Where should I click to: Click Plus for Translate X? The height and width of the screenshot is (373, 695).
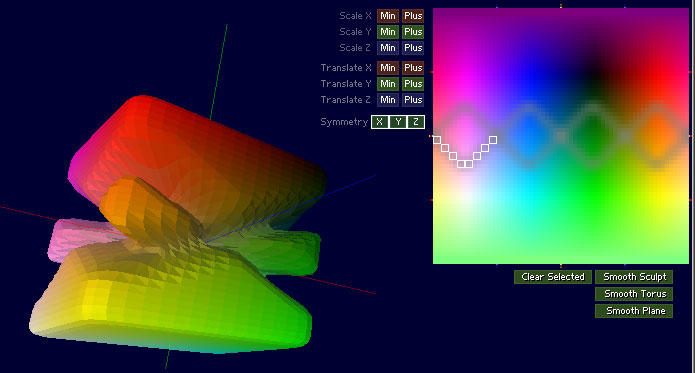[413, 68]
